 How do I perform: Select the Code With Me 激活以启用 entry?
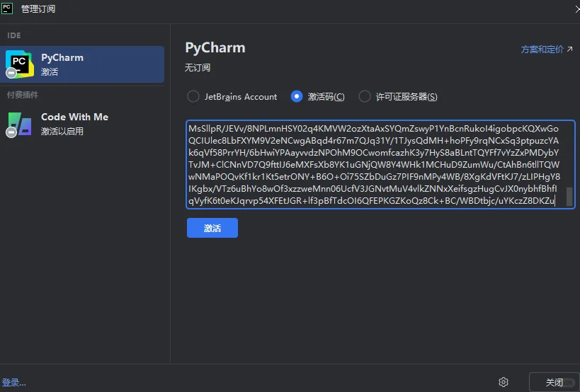coord(82,124)
